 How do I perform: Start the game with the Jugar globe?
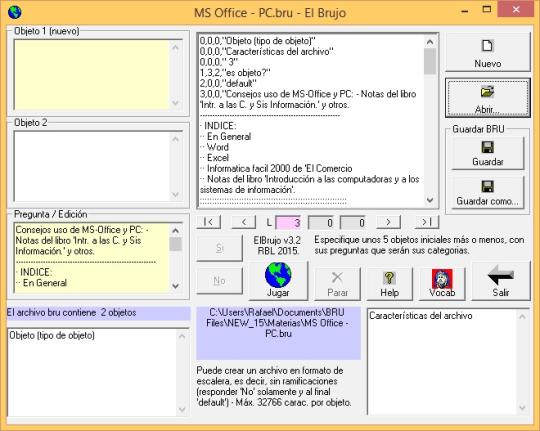point(278,280)
